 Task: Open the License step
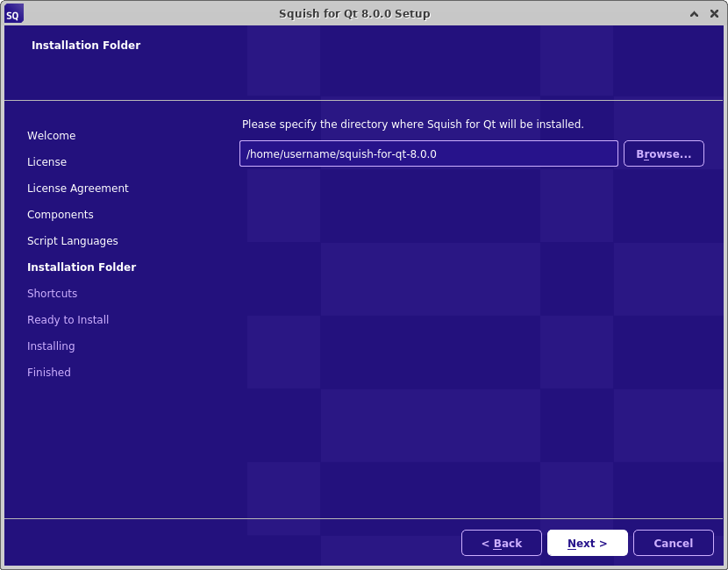(46, 161)
